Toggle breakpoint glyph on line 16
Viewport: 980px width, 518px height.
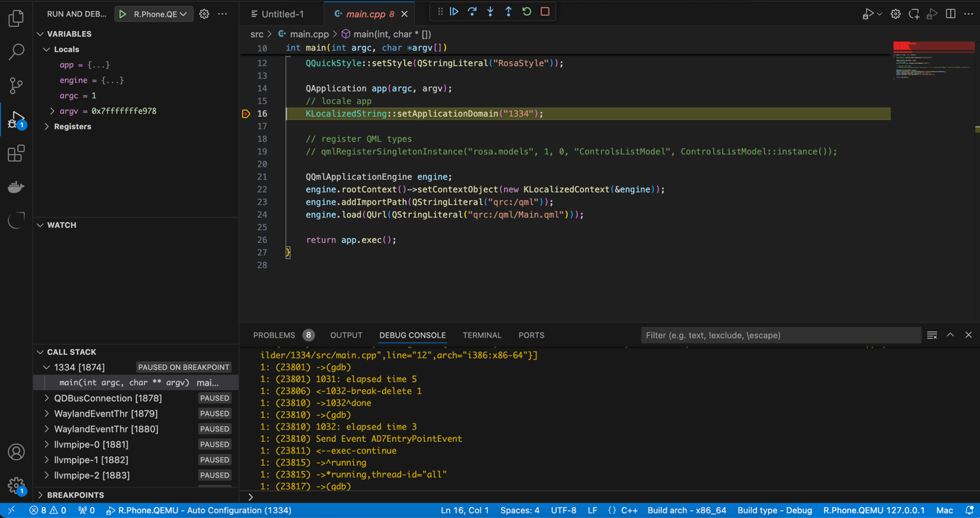(246, 114)
